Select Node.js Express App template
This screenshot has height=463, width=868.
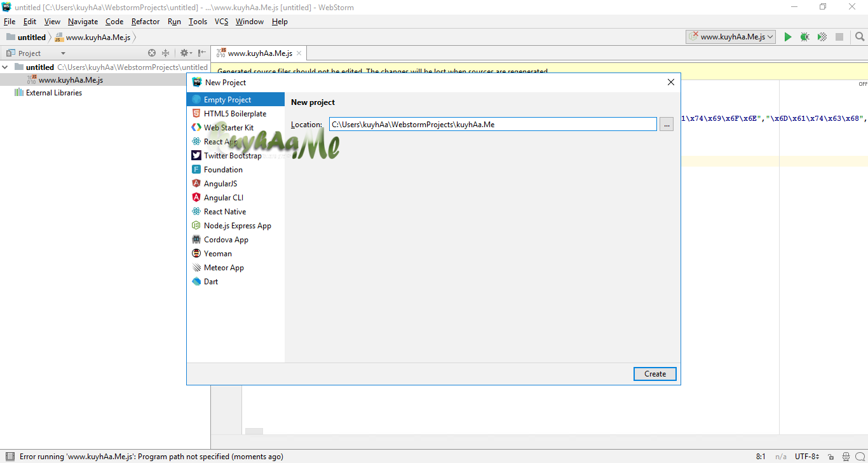pyautogui.click(x=235, y=226)
